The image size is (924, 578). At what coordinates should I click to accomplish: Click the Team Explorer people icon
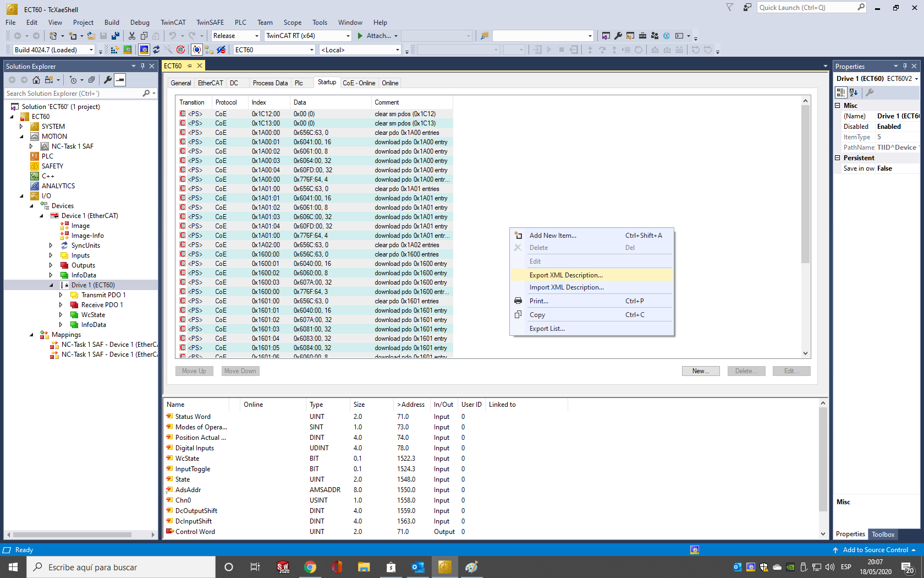point(654,36)
